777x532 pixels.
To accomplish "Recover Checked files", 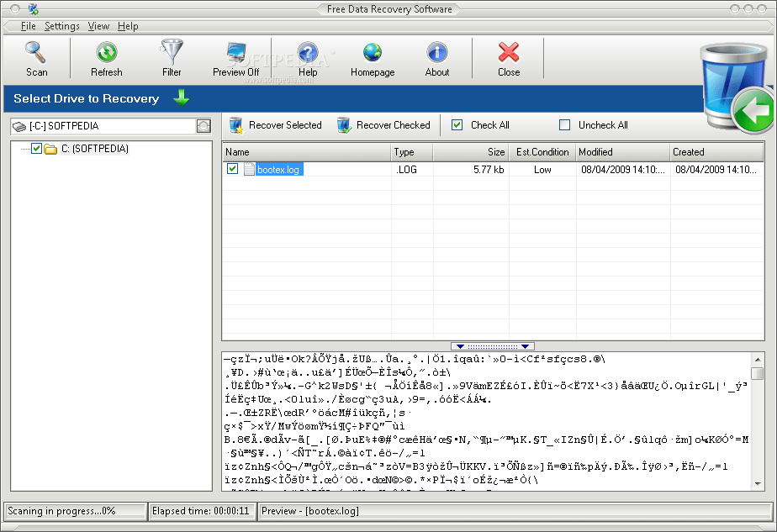I will (x=383, y=125).
